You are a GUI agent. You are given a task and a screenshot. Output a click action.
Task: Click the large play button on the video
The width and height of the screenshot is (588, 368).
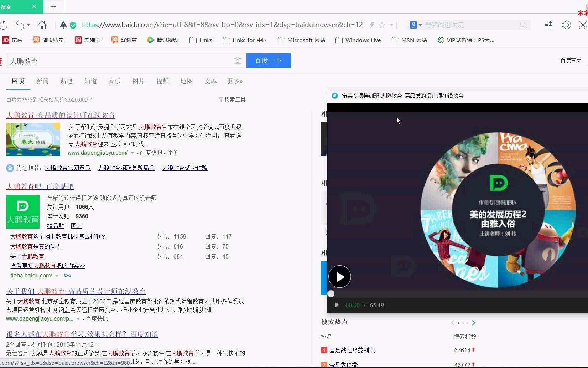pos(339,277)
